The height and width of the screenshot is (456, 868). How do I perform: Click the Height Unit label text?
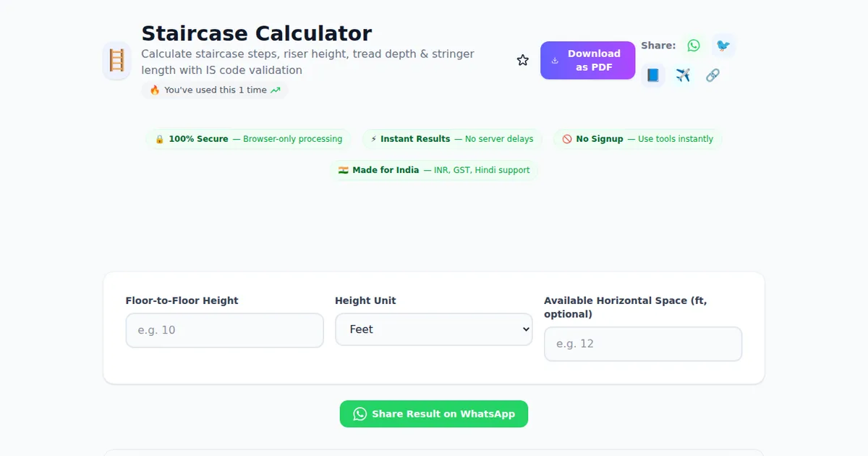coord(365,300)
